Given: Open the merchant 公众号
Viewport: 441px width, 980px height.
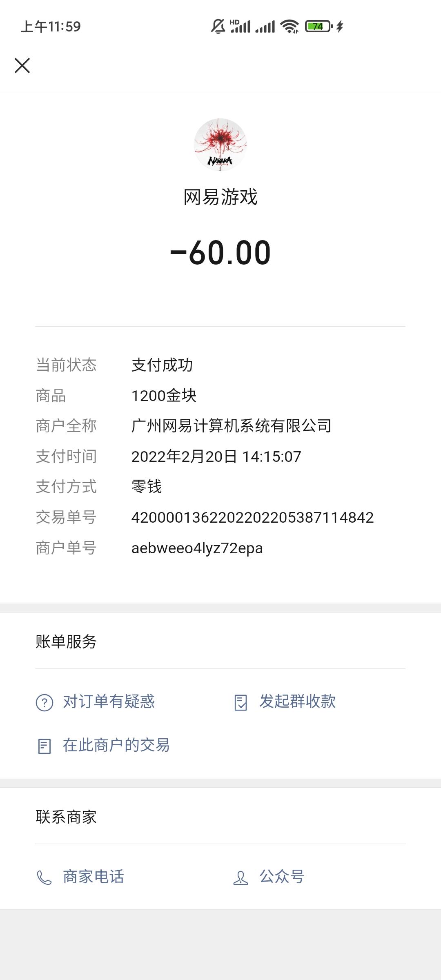Looking at the screenshot, I should [x=282, y=877].
